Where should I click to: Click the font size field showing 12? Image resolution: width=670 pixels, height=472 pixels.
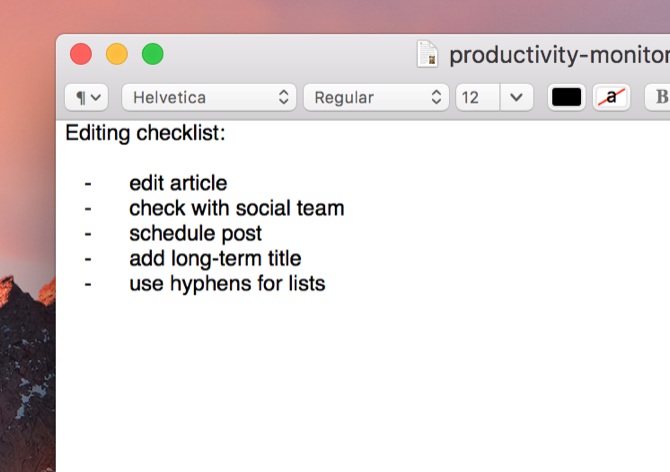476,97
